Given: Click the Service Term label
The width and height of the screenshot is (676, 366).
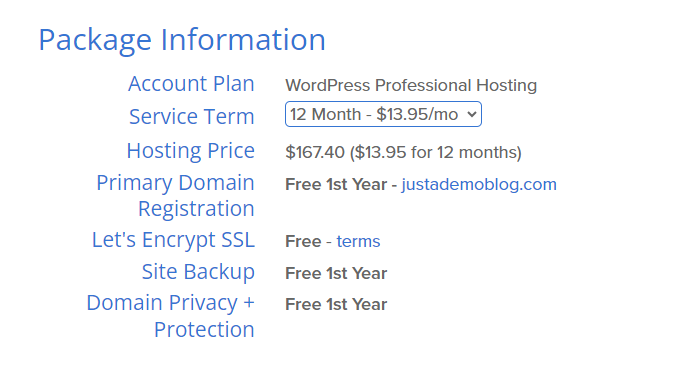Looking at the screenshot, I should click(x=192, y=117).
